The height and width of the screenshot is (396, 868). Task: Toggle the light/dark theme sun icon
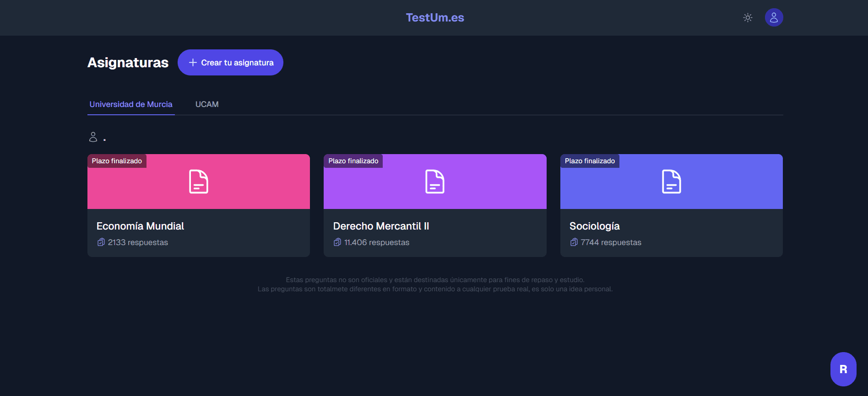tap(748, 18)
